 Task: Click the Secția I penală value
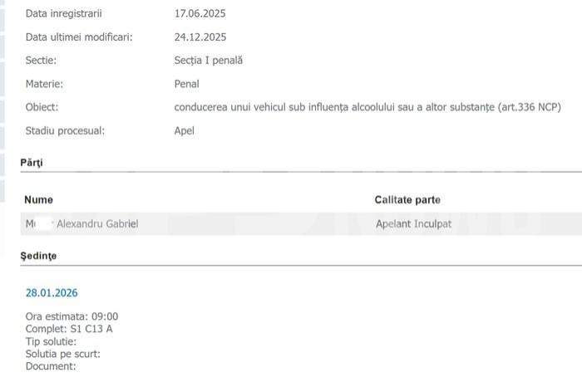[208, 61]
